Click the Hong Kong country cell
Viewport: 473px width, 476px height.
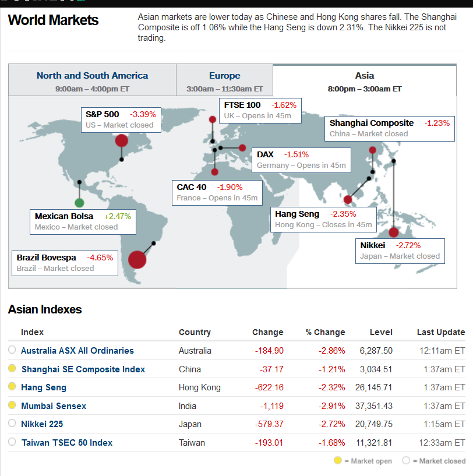click(199, 387)
